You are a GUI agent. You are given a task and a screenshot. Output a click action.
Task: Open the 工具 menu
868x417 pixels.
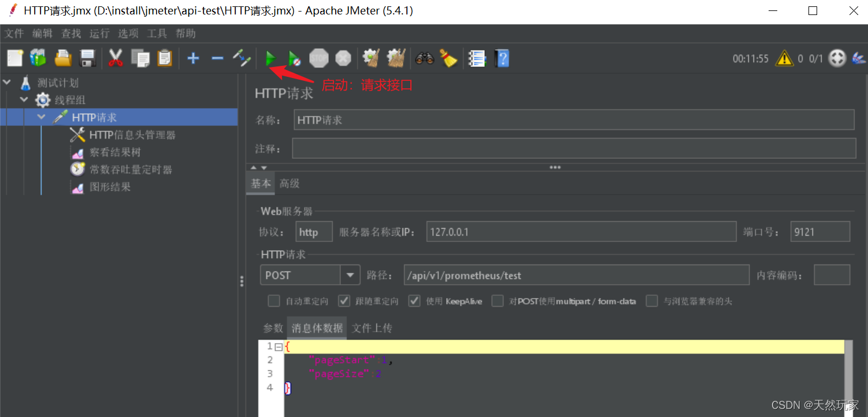[x=157, y=33]
